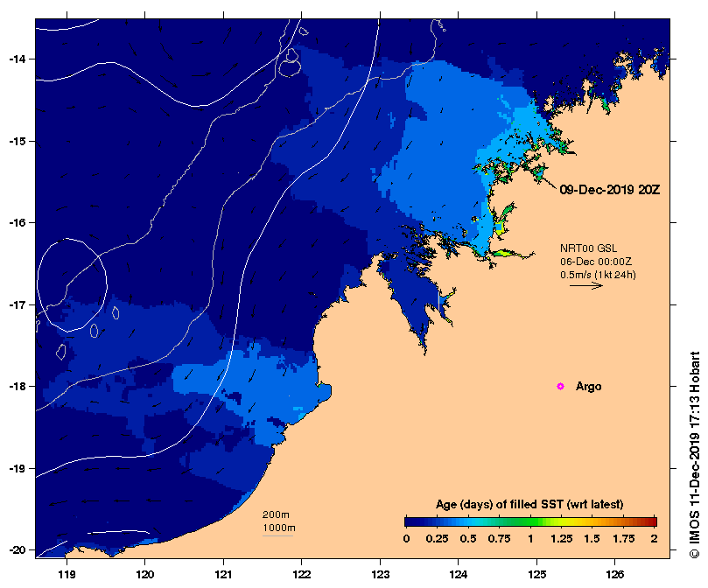Click latitude axis label '-19'
Image resolution: width=708 pixels, height=588 pixels.
[x=18, y=468]
